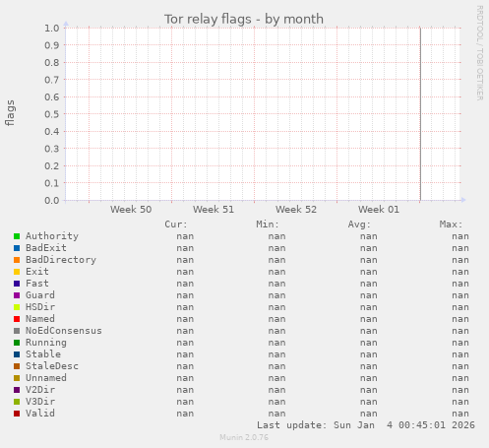
Task: Click the flags y-axis title
Action: (x=10, y=113)
